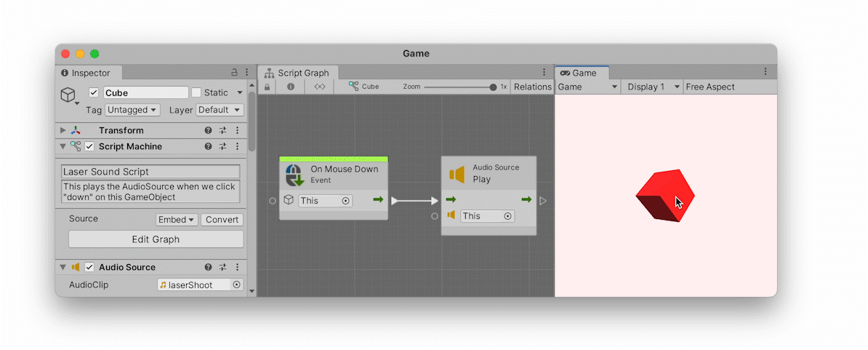Click the Inspector vertical scrollbar
The width and height of the screenshot is (868, 350).
point(252,122)
